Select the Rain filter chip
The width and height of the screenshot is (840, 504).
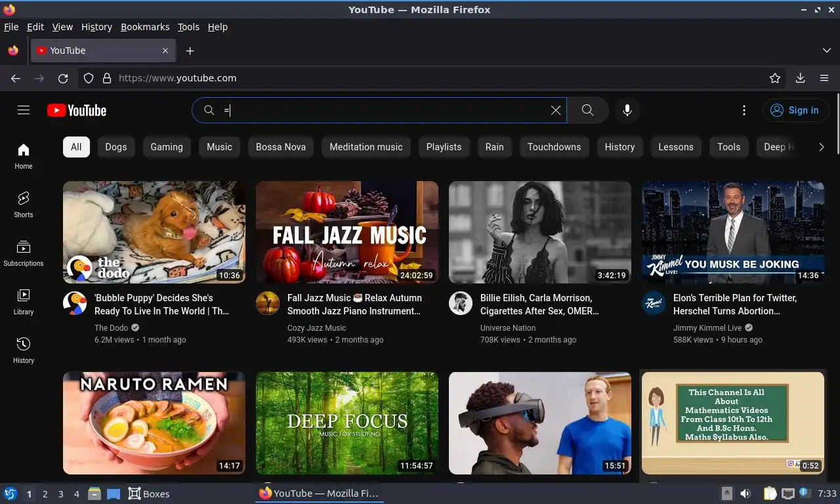pos(495,147)
